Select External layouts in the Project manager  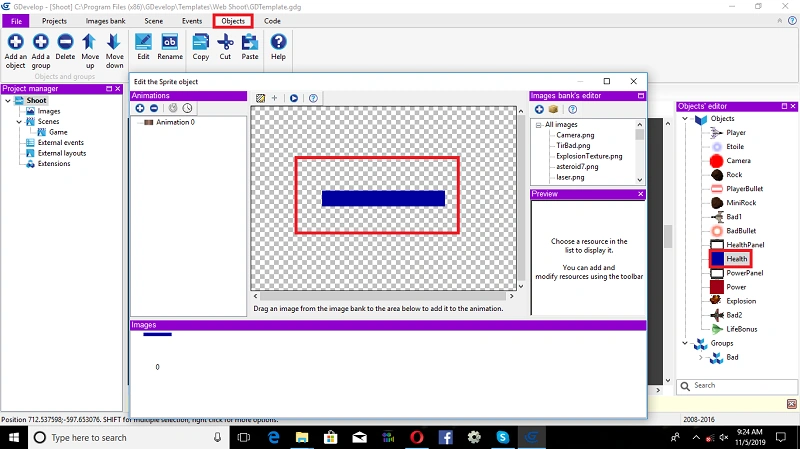coord(62,153)
